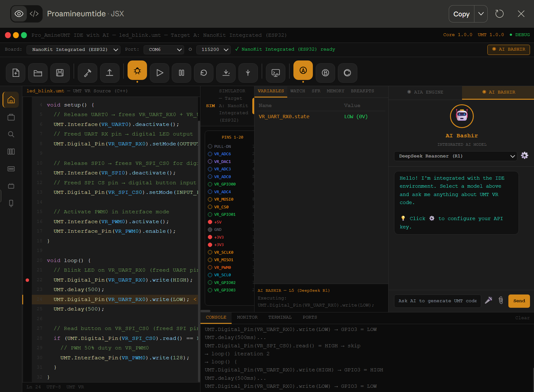
Task: Select the VR_GPIO00 pin circle
Action: (x=210, y=184)
